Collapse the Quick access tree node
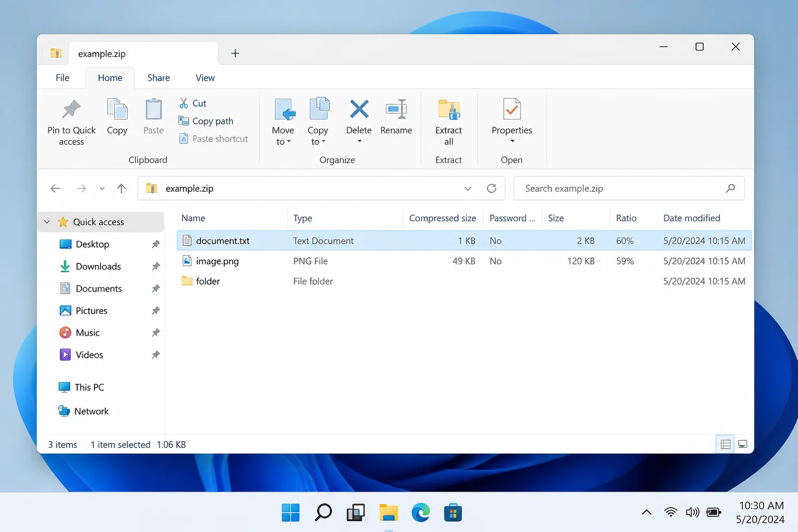Screen dimensions: 798x532 pos(47,222)
